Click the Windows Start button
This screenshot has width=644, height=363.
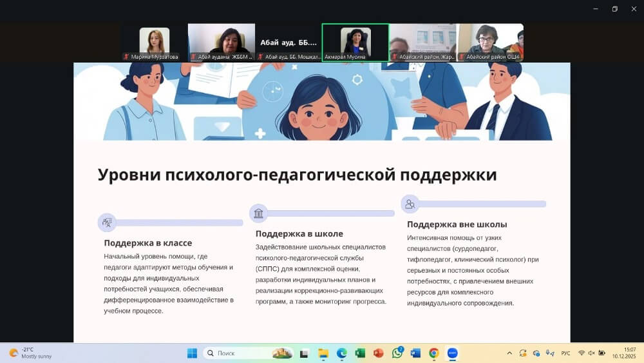click(x=192, y=353)
